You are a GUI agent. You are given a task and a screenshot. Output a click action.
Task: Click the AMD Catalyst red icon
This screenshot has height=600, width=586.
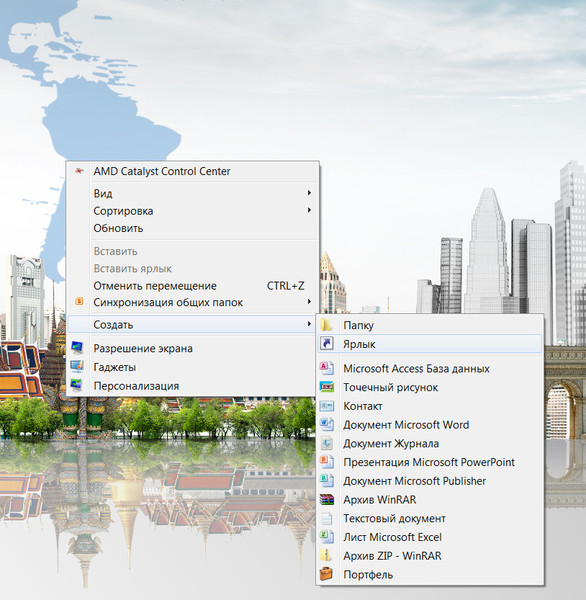[79, 171]
